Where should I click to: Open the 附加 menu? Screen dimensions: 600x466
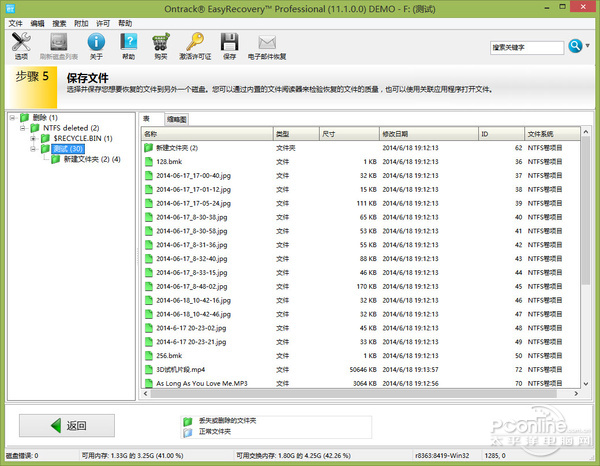click(x=81, y=23)
